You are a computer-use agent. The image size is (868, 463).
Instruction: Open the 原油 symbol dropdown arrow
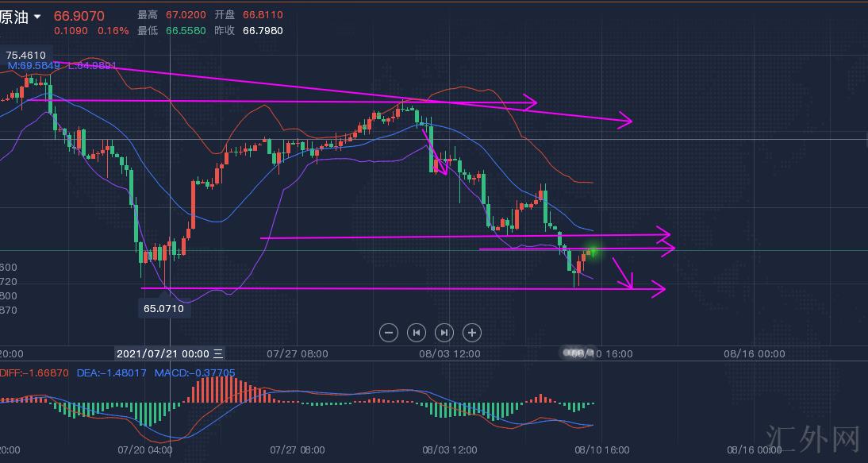click(36, 17)
